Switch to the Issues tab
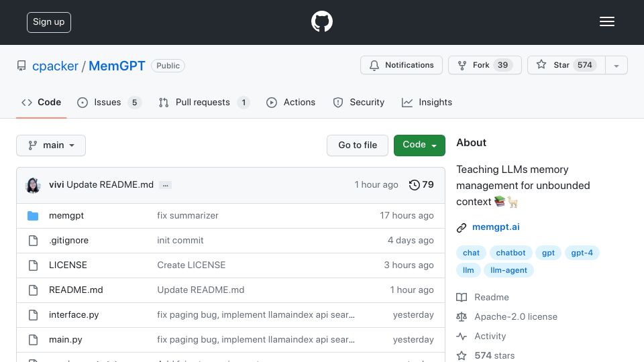Screen dimensions: 644x362 [x=109, y=102]
